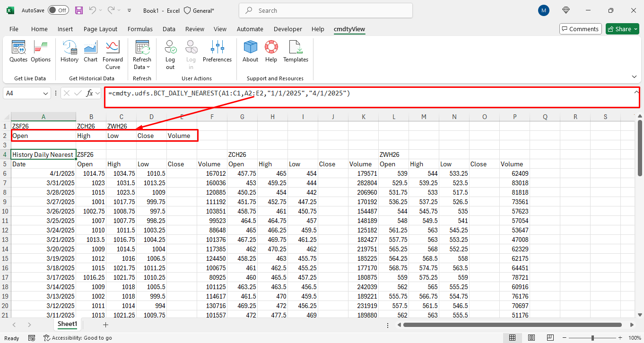Switch to the Data tab
644x343 pixels.
(169, 29)
